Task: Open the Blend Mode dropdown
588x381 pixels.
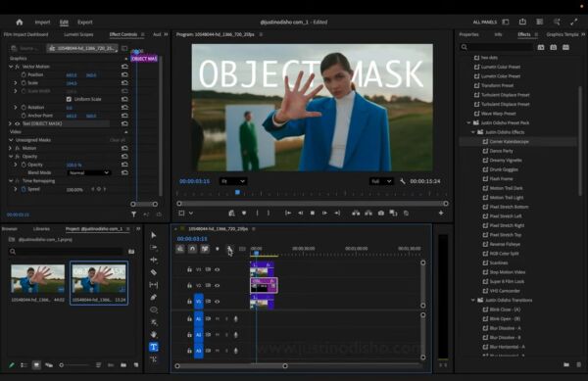Action: click(89, 172)
